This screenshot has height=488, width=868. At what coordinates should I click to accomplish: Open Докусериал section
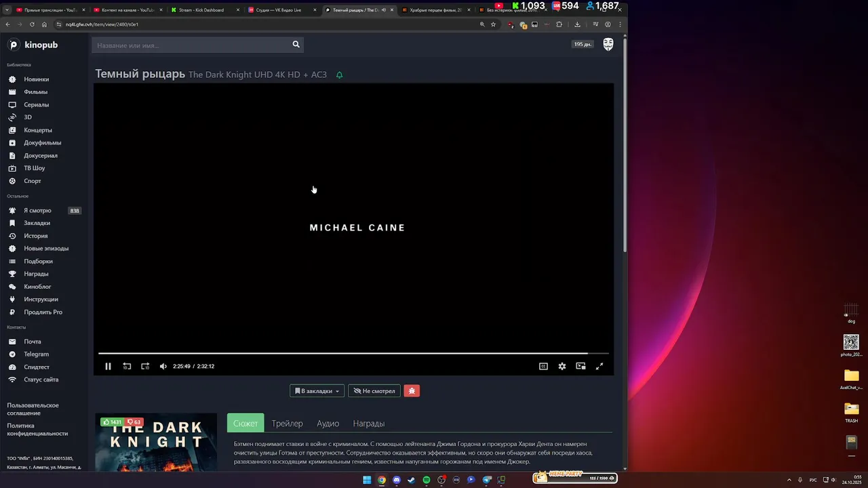point(41,156)
